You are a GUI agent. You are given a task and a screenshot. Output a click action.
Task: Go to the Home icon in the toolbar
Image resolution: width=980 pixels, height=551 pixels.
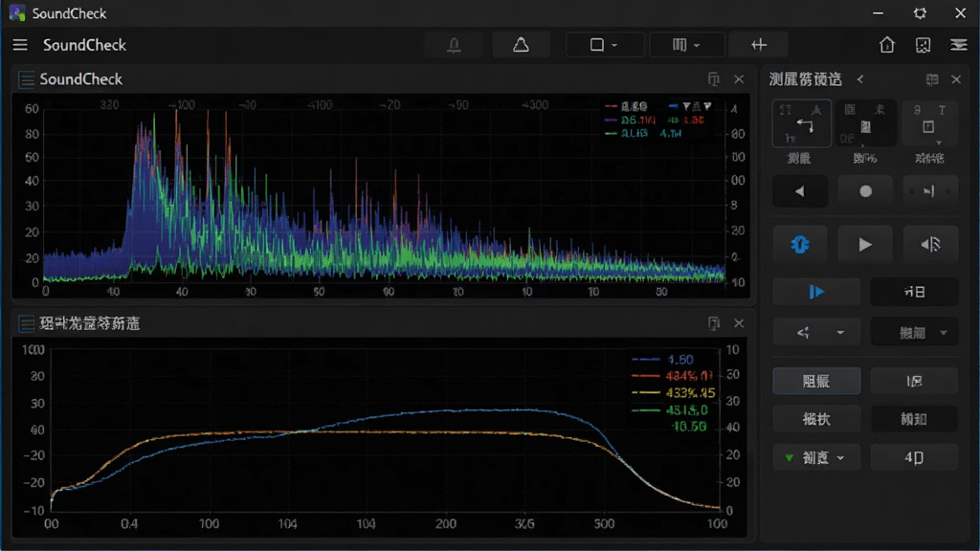click(x=887, y=45)
